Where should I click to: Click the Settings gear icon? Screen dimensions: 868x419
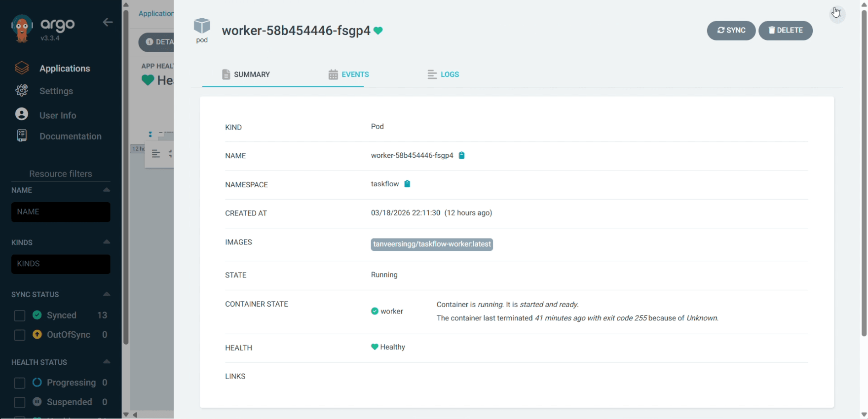click(22, 91)
